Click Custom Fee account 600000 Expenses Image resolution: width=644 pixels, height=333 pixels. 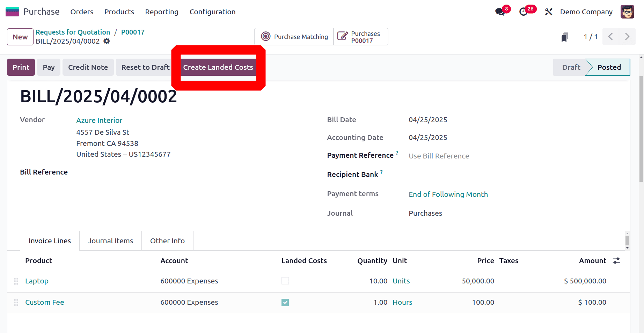click(x=189, y=302)
